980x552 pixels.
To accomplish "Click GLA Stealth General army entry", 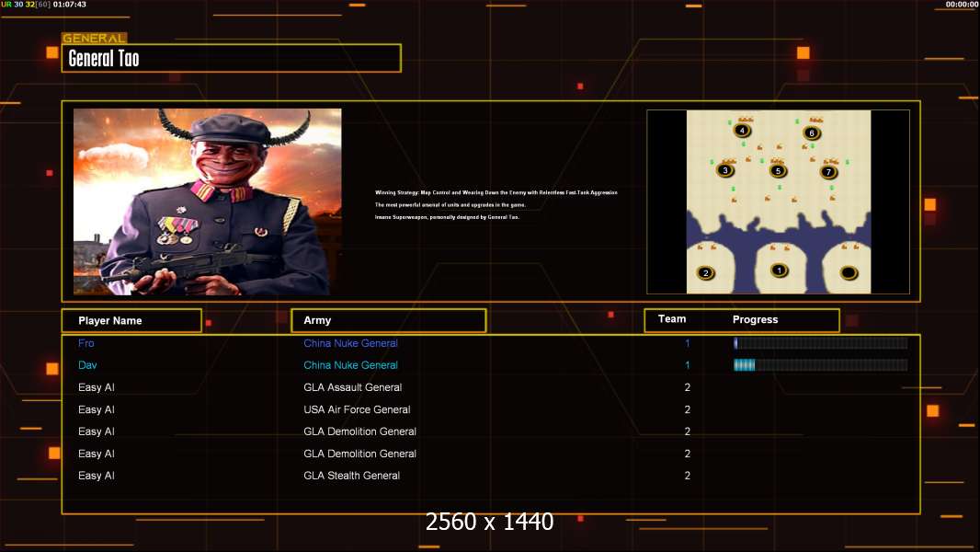I will [x=352, y=476].
